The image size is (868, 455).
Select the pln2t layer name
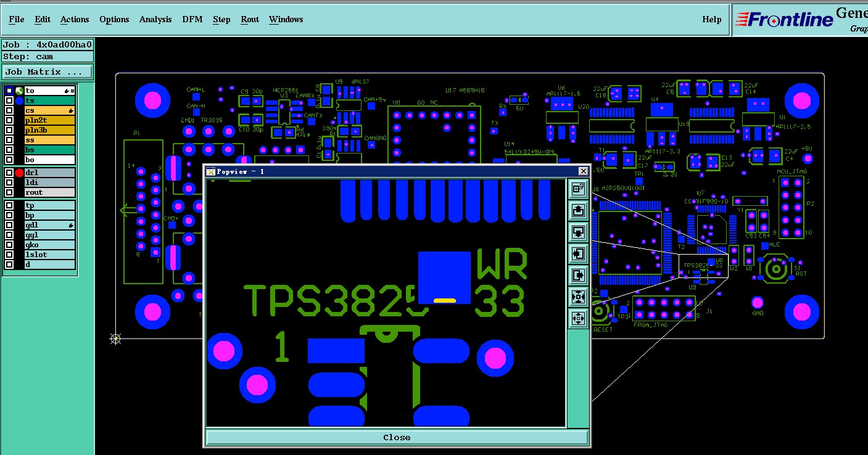tap(49, 120)
